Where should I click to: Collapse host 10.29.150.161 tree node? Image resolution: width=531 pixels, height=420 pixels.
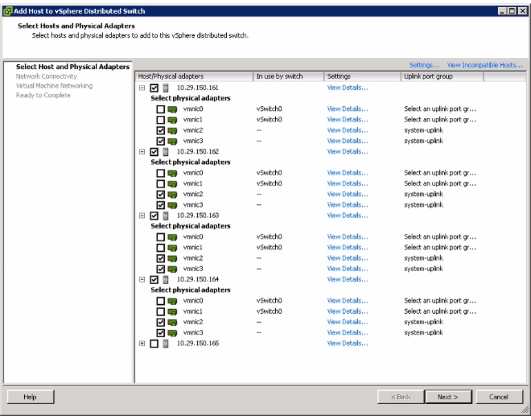pyautogui.click(x=142, y=88)
